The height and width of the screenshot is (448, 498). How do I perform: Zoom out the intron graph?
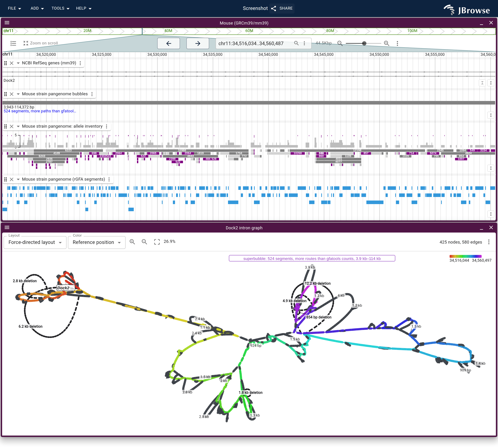(144, 242)
